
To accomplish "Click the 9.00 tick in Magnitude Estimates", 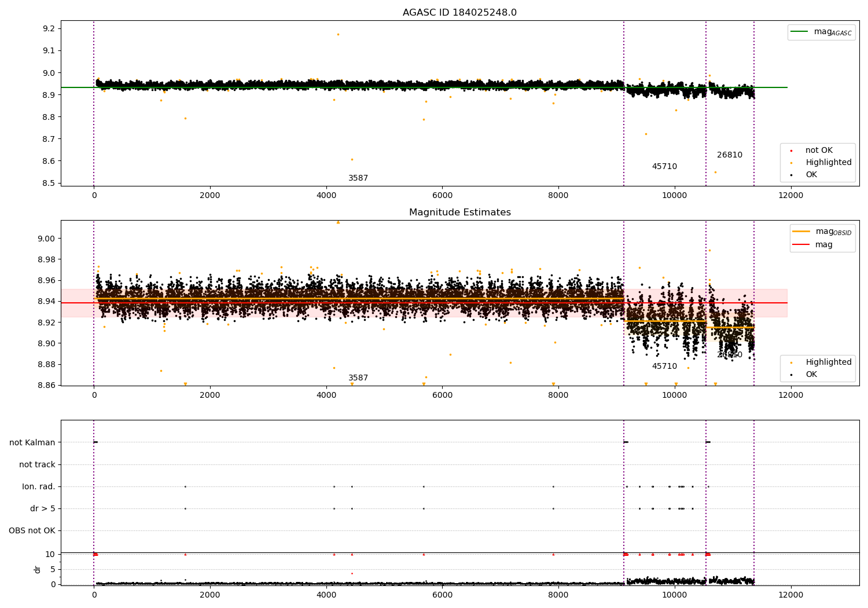I will (x=47, y=239).
